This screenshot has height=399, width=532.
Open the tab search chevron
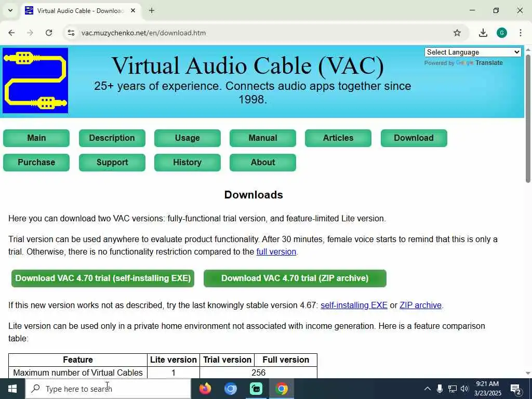[x=10, y=10]
